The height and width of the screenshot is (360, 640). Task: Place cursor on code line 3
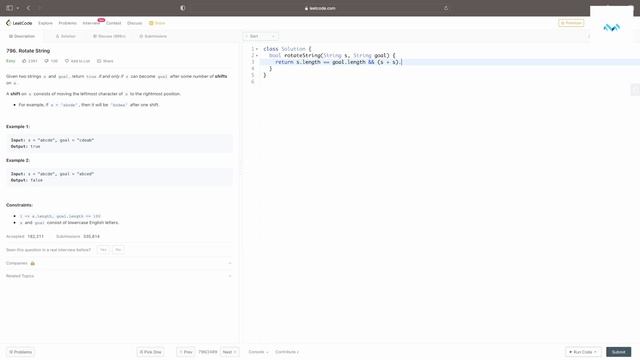449,62
